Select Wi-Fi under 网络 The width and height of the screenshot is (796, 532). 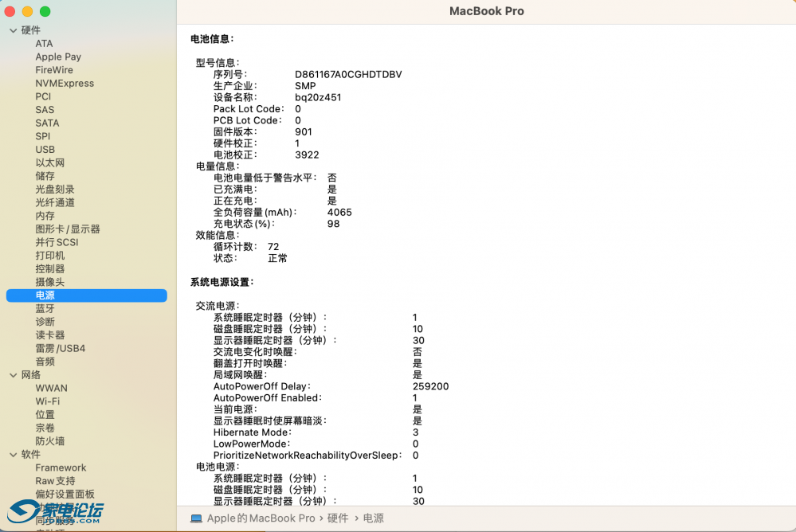click(48, 401)
